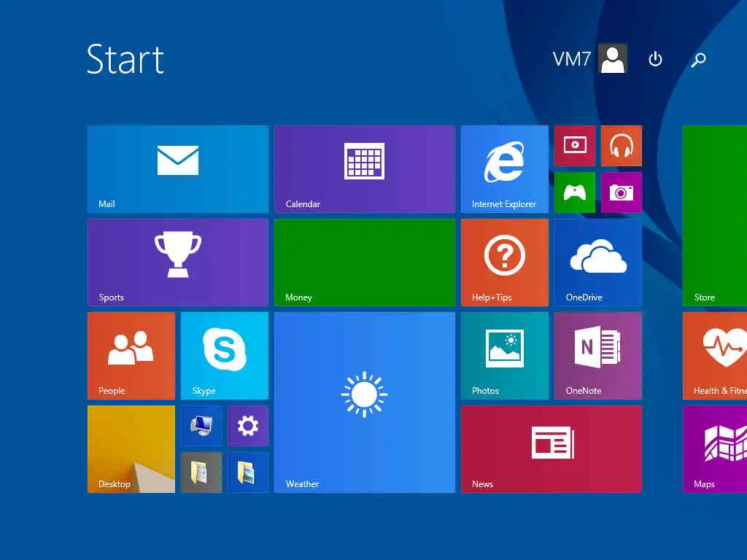Screen dimensions: 747x560
Task: Launch Internet Explorer tile
Action: [505, 169]
